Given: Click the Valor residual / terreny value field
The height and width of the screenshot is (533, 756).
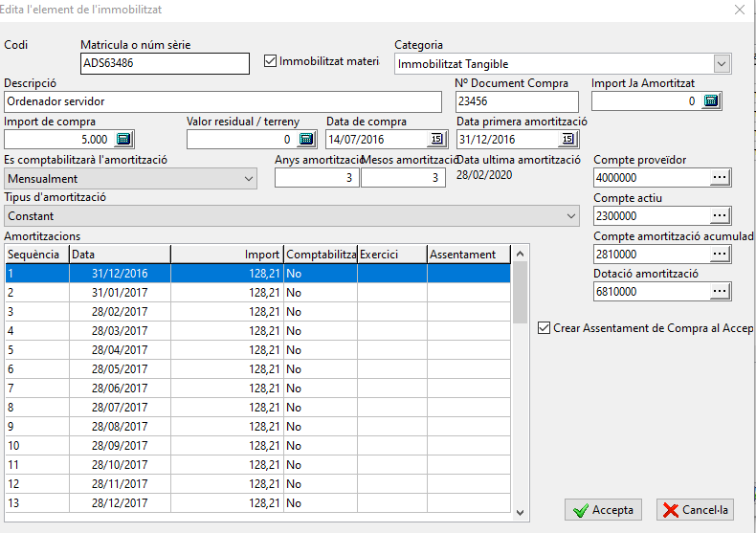Looking at the screenshot, I should coord(242,140).
